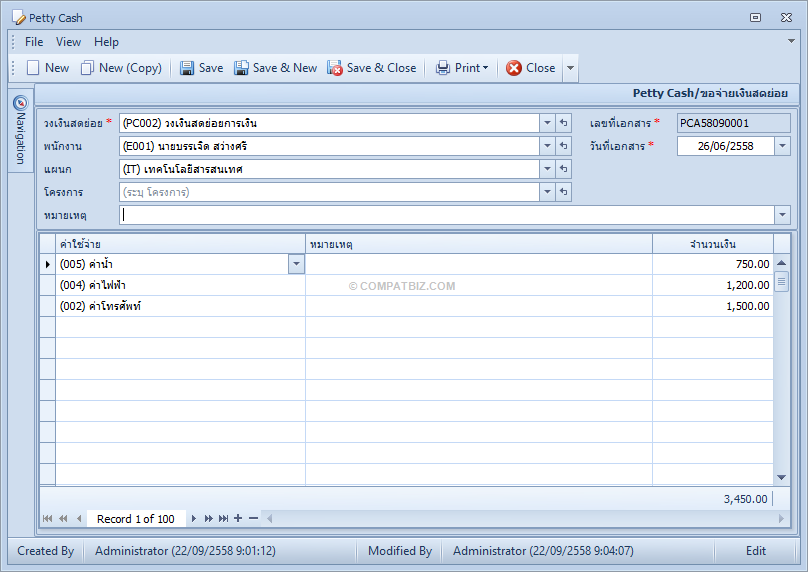Viewport: 808px width, 572px height.
Task: Click the New (Copy) document icon
Action: click(x=87, y=68)
